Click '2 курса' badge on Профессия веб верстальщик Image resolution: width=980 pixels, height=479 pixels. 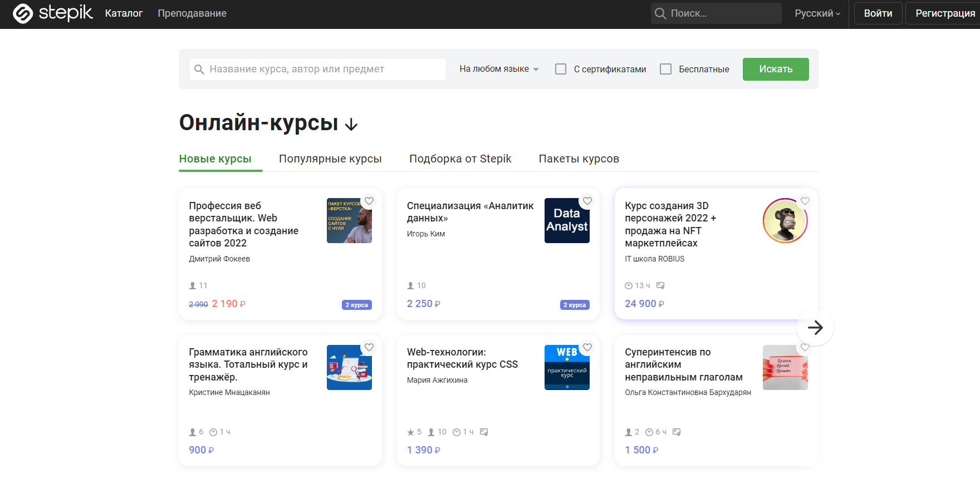tap(356, 305)
